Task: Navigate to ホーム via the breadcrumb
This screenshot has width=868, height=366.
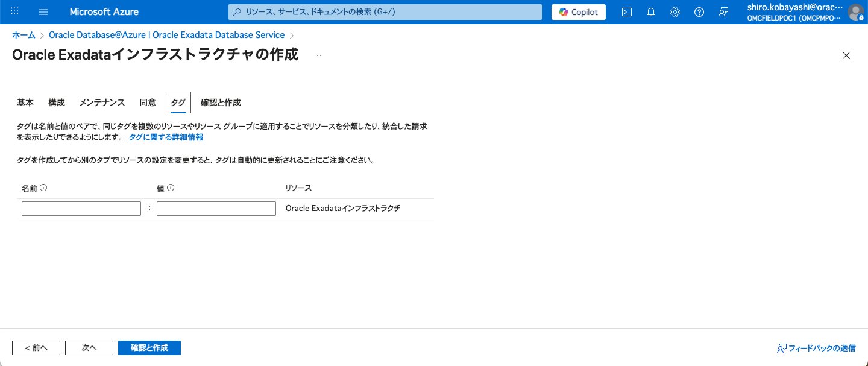Action: tap(24, 34)
